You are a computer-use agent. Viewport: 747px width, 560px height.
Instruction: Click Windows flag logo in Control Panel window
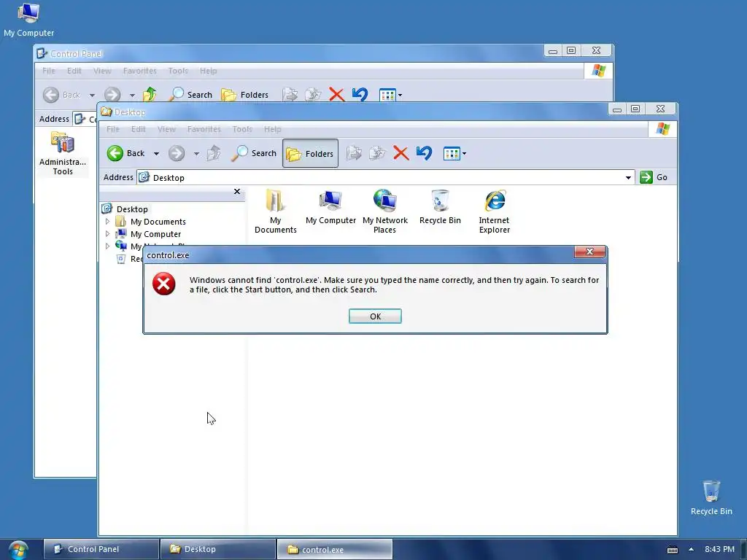[x=598, y=71]
